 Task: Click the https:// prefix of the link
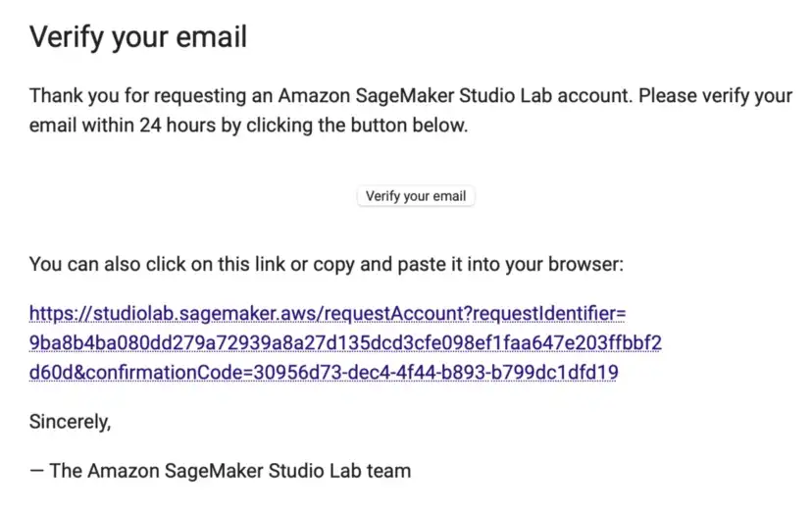click(x=61, y=314)
